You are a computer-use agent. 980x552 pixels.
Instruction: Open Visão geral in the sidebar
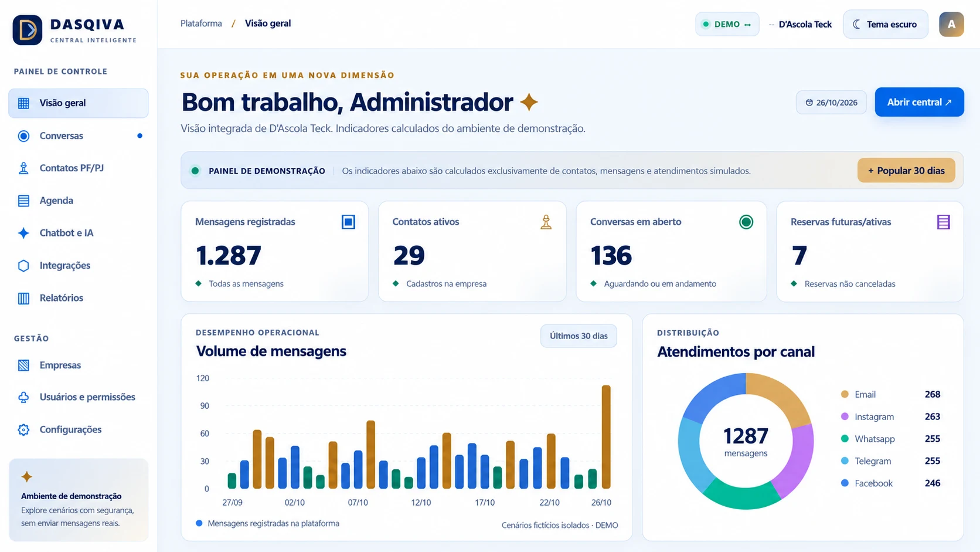click(78, 103)
